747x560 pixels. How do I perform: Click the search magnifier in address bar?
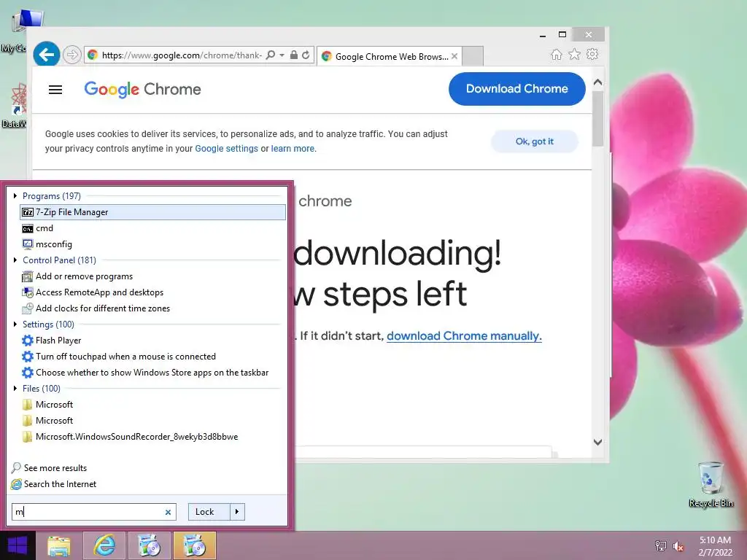tap(270, 55)
